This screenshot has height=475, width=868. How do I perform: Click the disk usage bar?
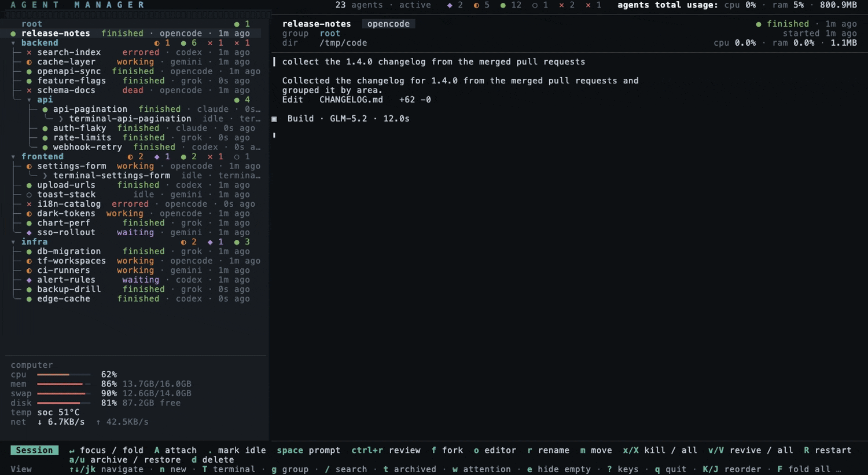point(64,403)
